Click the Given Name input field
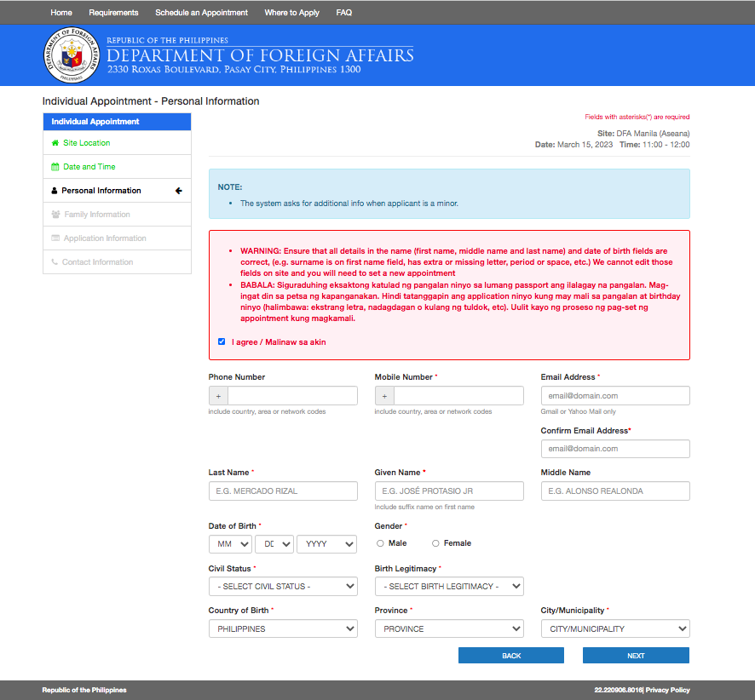 pos(449,491)
